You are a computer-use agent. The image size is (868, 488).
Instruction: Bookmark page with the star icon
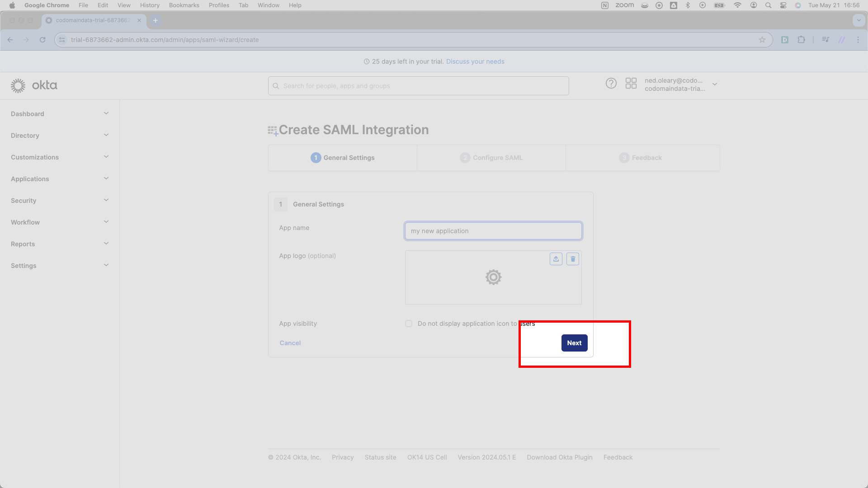(x=762, y=40)
